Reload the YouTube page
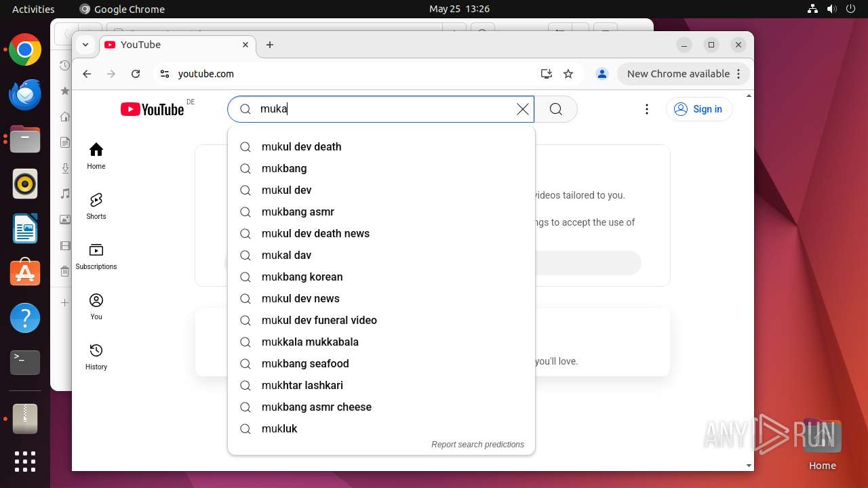868x488 pixels. click(x=136, y=74)
